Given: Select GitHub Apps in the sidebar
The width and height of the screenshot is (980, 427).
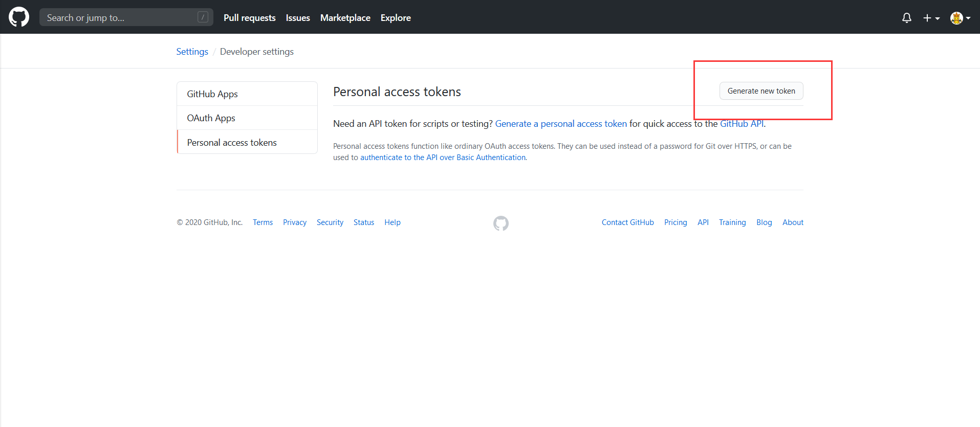Looking at the screenshot, I should (212, 94).
